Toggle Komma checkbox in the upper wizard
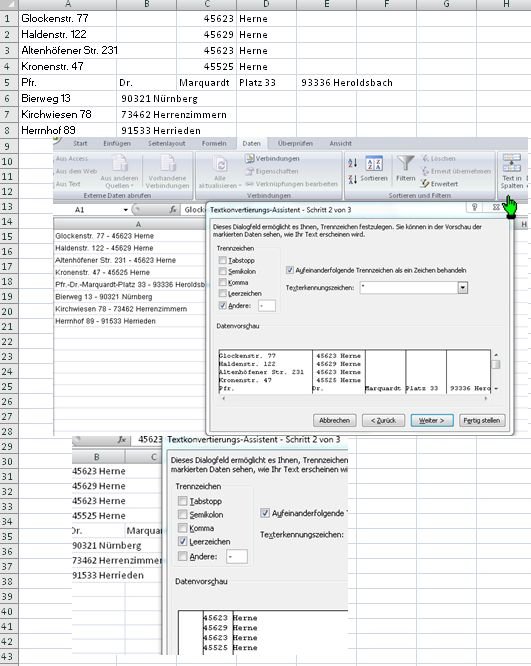The height and width of the screenshot is (666, 531). (x=223, y=282)
